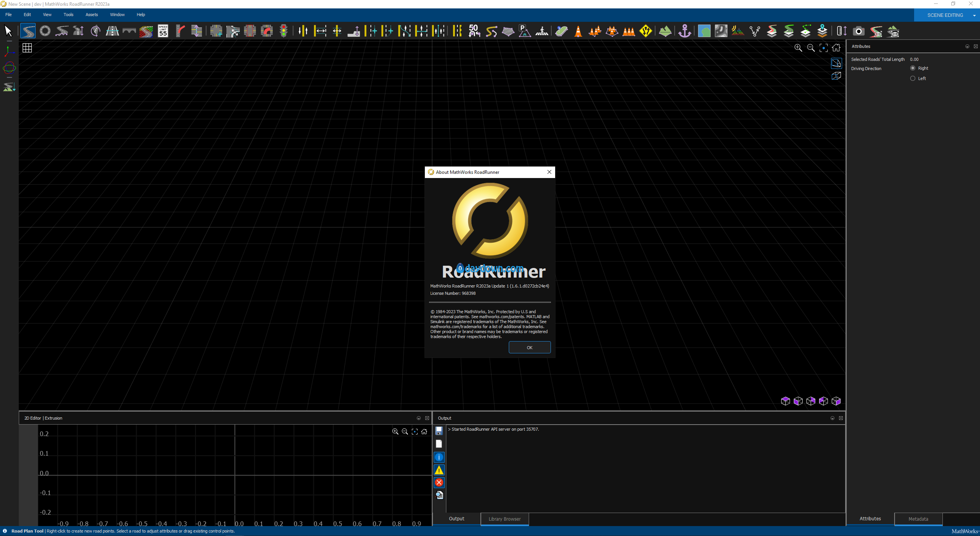
Task: Reset the 2D Editor to home view
Action: (424, 431)
